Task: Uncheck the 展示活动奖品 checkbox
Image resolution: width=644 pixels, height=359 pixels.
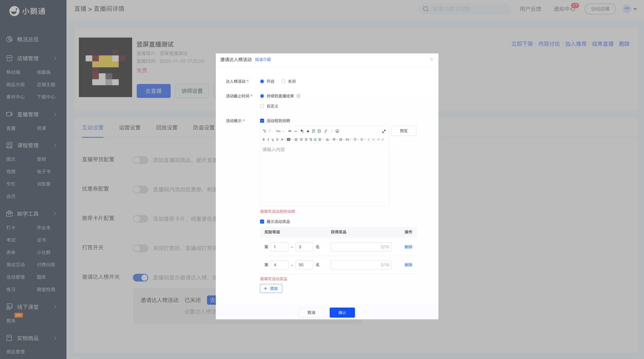Action: pos(262,221)
